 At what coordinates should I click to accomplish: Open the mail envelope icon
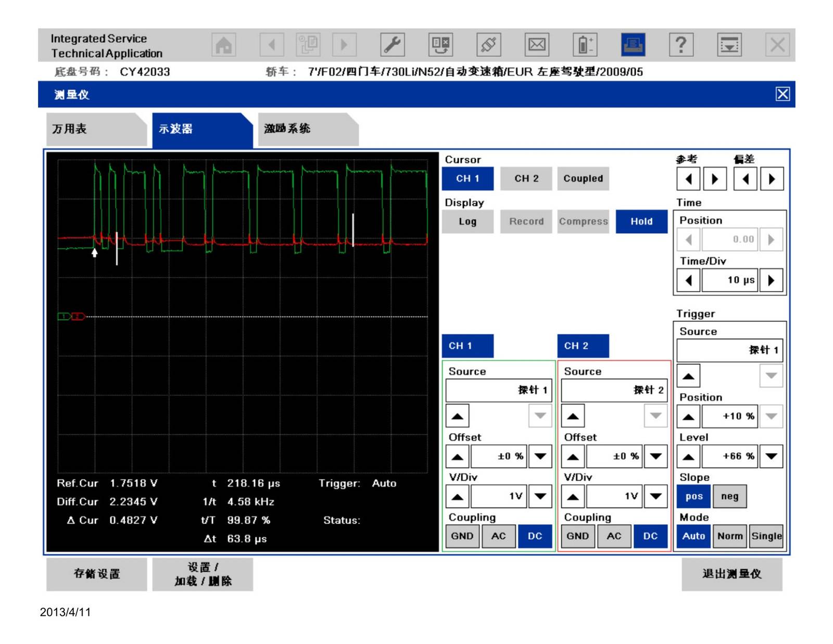(537, 45)
